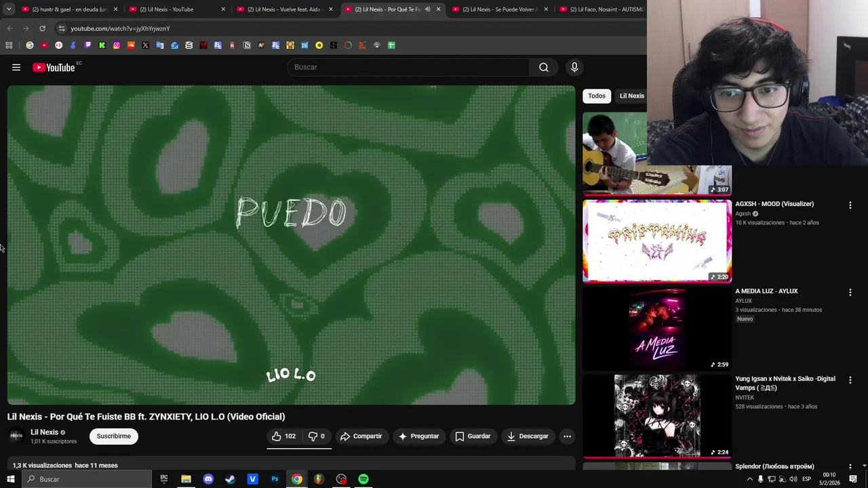Open the Windows notification center

coord(853,479)
